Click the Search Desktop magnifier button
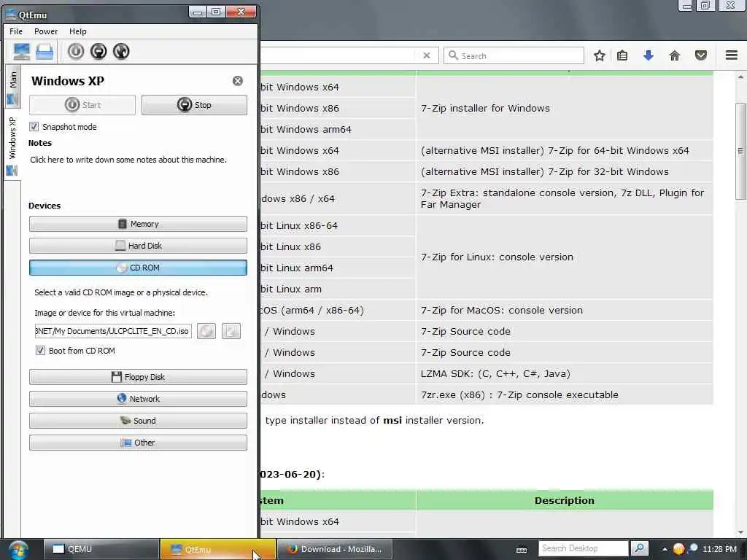Viewport: 747px width, 560px height. coord(639,548)
